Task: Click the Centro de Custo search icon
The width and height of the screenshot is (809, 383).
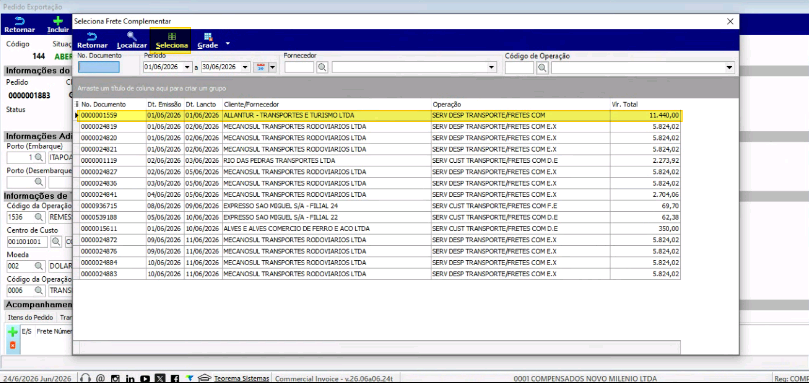Action: pos(56,242)
